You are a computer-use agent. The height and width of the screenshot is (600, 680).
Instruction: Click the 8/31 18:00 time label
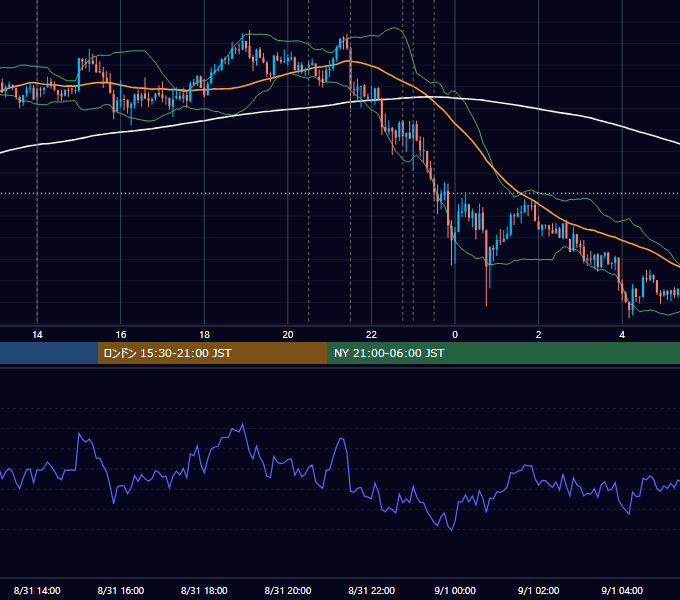coord(204,590)
